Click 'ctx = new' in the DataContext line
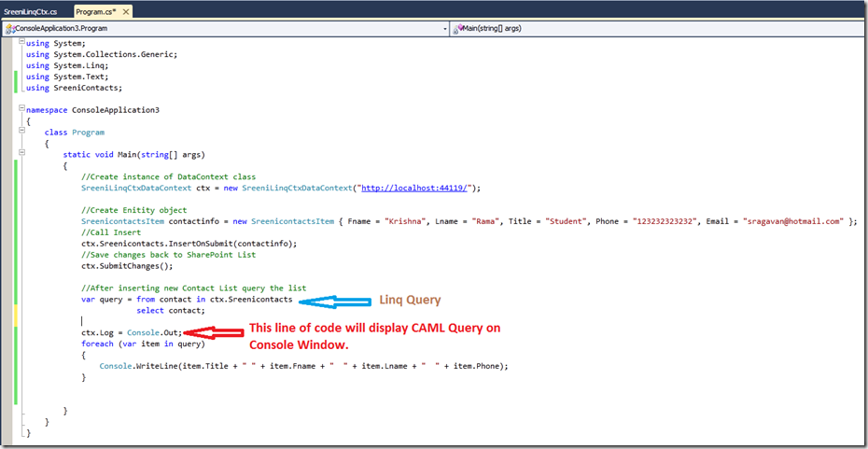The height and width of the screenshot is (449, 868). (x=218, y=189)
